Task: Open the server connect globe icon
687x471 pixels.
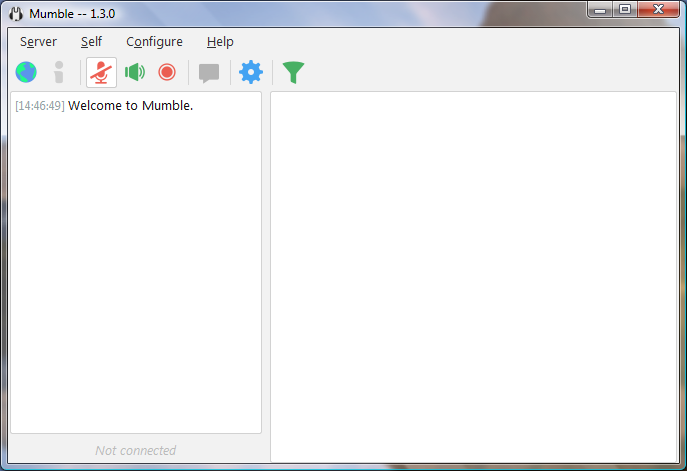Action: pos(26,72)
